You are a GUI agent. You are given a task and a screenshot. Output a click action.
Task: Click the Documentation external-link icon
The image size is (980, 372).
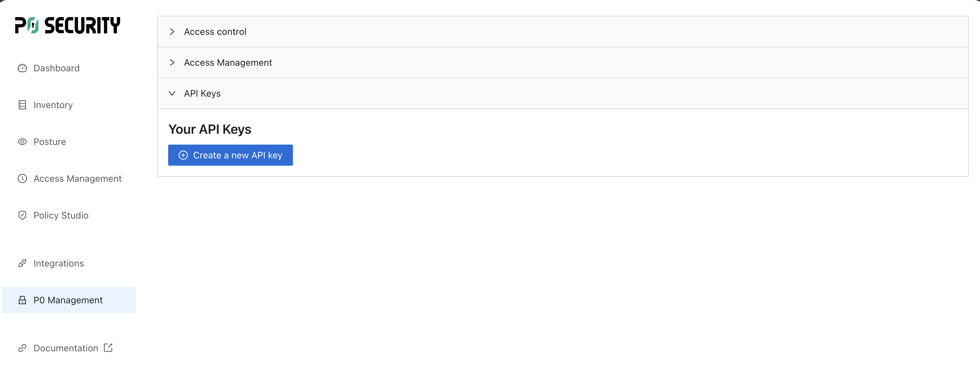(x=108, y=348)
